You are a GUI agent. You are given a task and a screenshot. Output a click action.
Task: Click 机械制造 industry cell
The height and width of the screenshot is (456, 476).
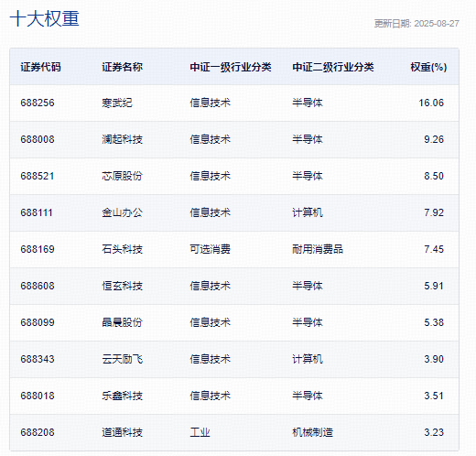click(x=312, y=432)
